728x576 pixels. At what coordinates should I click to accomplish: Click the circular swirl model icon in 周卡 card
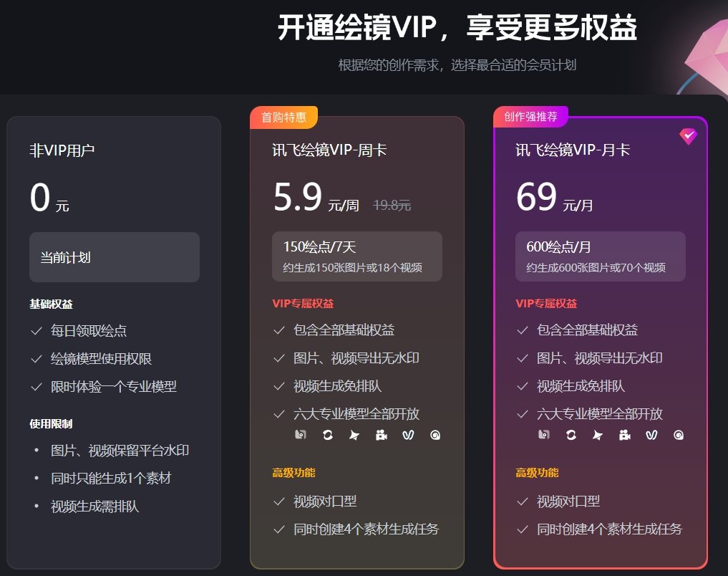[x=328, y=435]
